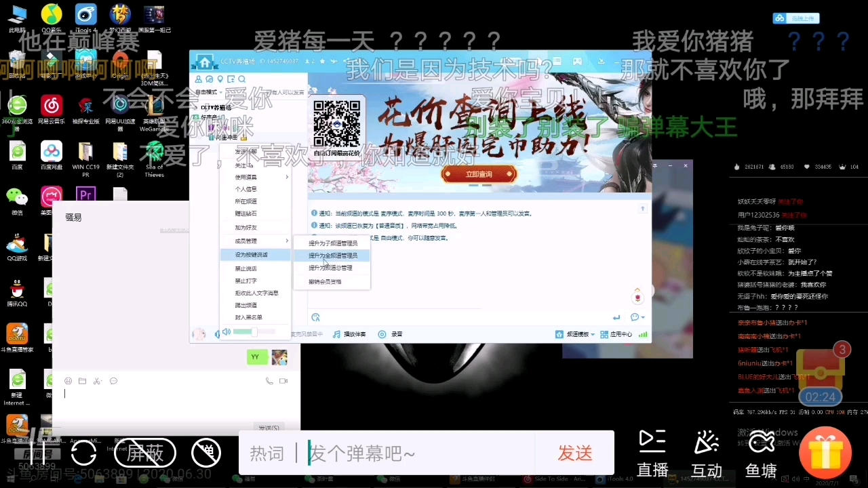Select 设为按键说话 in context menu
Image resolution: width=868 pixels, height=488 pixels.
(x=256, y=255)
